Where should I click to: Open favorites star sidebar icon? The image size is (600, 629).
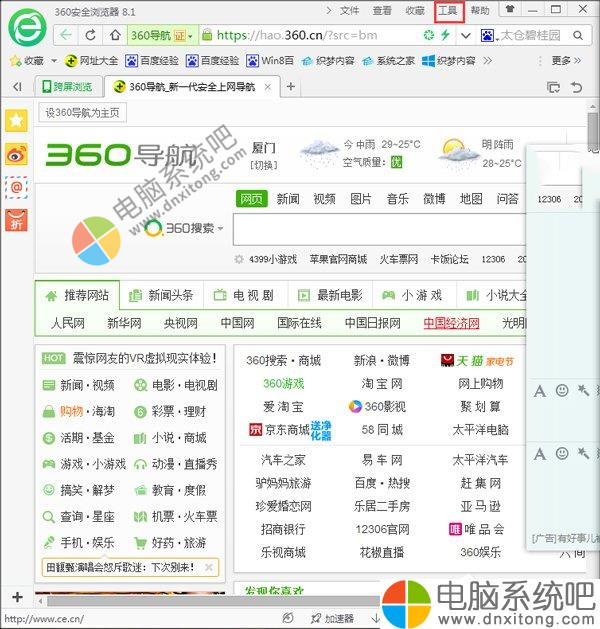click(x=16, y=120)
